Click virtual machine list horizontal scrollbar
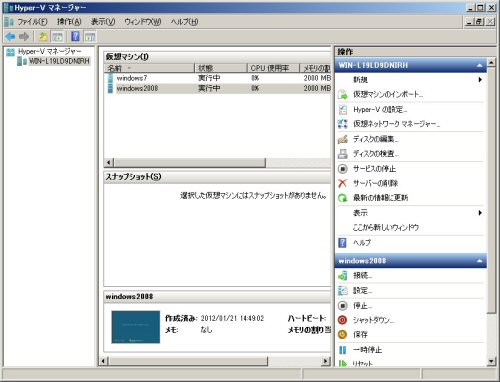Image resolution: width=500 pixels, height=382 pixels. pyautogui.click(x=190, y=163)
